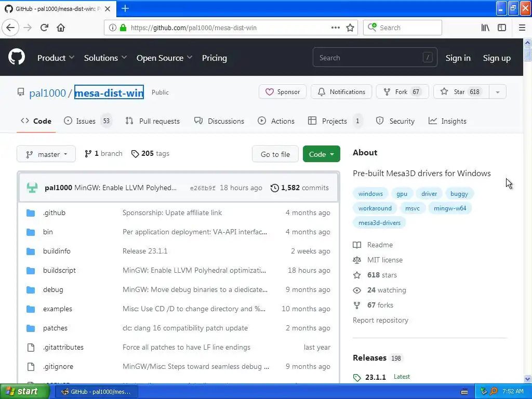Expand the Solutions menu
Screen dimensions: 532x399
(x=105, y=58)
